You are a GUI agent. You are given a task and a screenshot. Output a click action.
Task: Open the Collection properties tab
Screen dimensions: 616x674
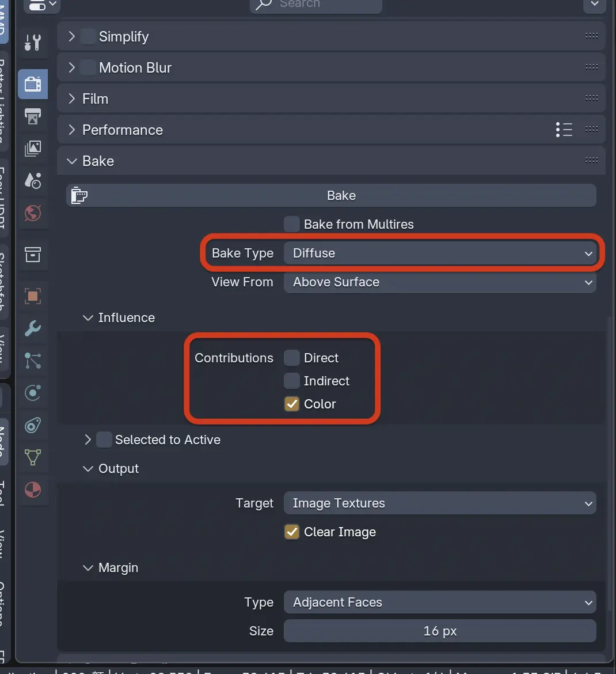(33, 254)
